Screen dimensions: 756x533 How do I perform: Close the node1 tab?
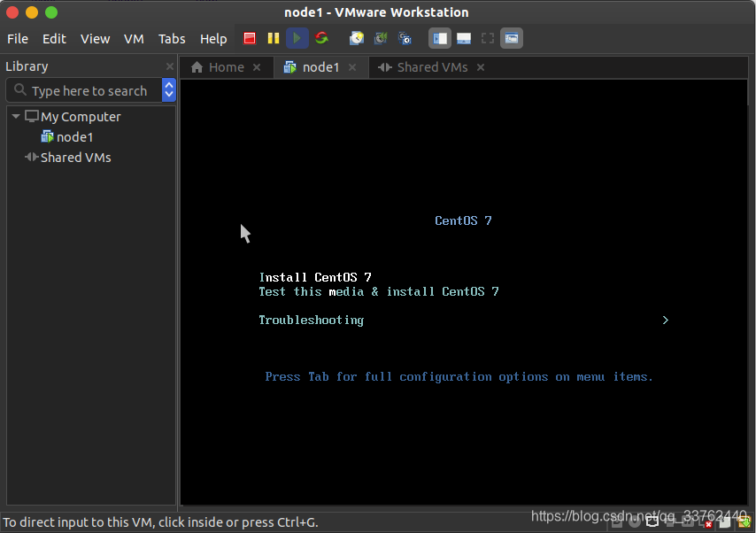click(x=352, y=67)
